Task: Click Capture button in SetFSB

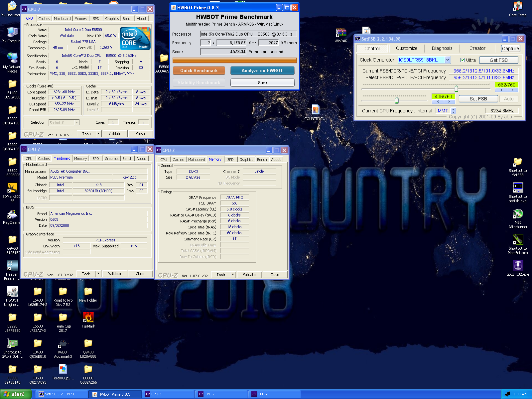Action: (510, 49)
